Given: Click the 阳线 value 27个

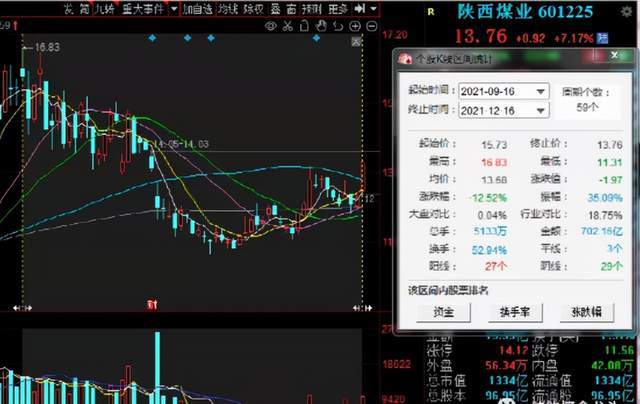Looking at the screenshot, I should pos(496,266).
